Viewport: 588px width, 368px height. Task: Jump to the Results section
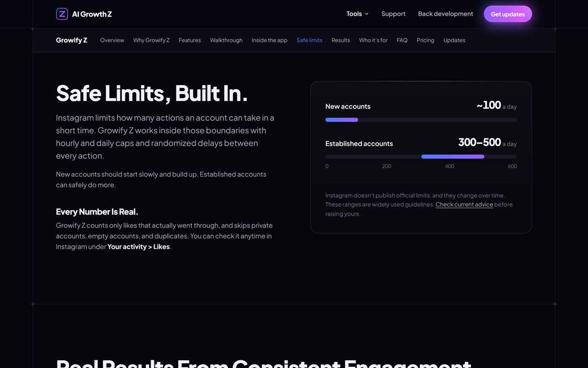(341, 40)
